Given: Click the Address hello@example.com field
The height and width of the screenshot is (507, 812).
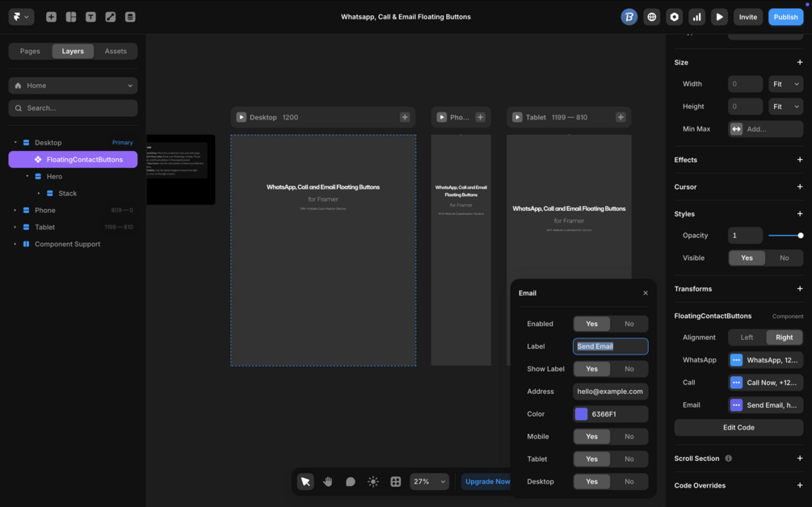Looking at the screenshot, I should [611, 392].
